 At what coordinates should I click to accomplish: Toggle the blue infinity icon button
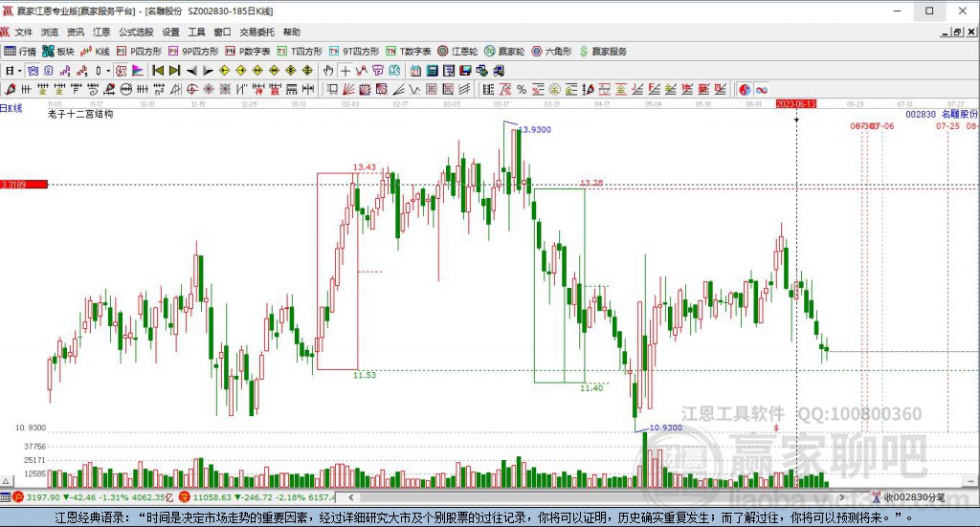click(x=761, y=89)
